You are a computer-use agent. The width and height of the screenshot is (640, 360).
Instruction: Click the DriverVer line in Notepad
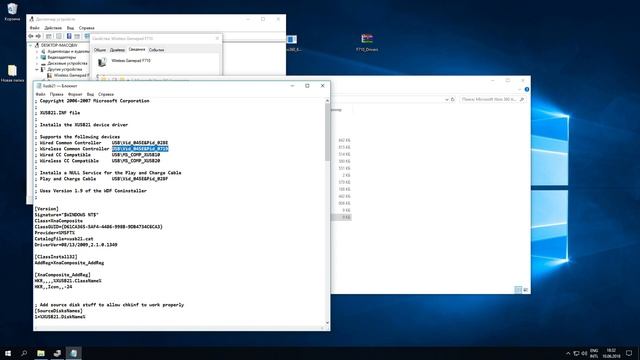(x=76, y=245)
